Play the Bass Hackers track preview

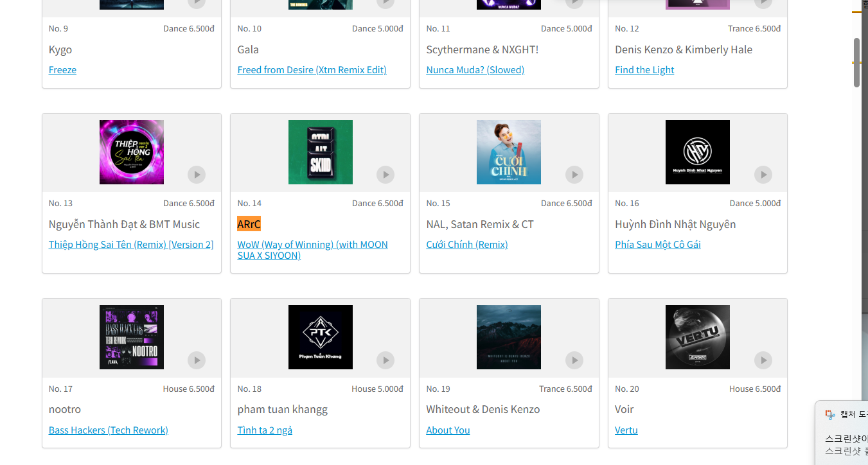(x=197, y=360)
